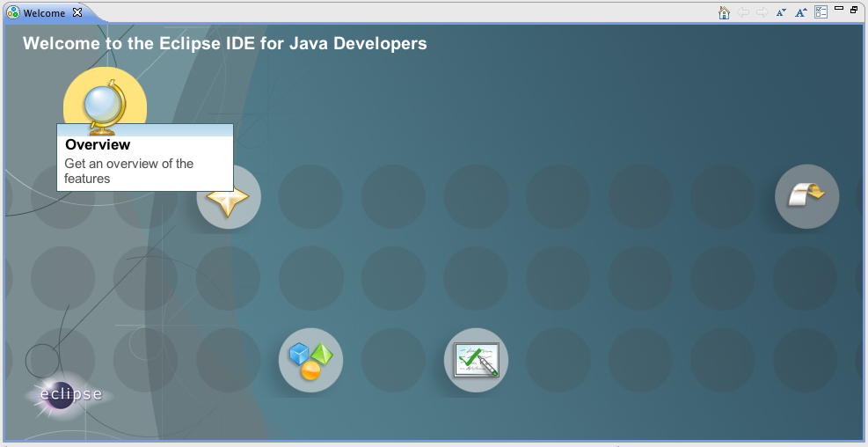Magnify the welcome page font size
Viewport: 868px width, 447px height.
click(x=801, y=12)
